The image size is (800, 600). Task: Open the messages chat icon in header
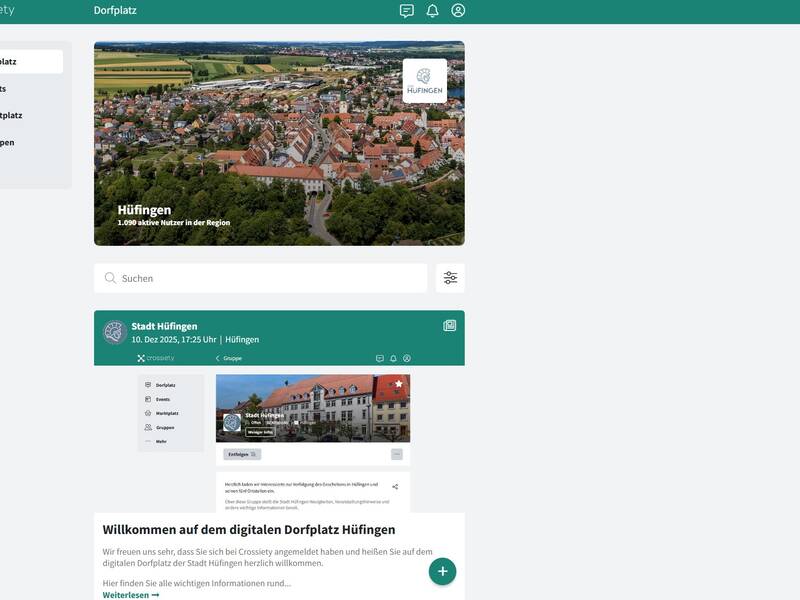(x=407, y=11)
